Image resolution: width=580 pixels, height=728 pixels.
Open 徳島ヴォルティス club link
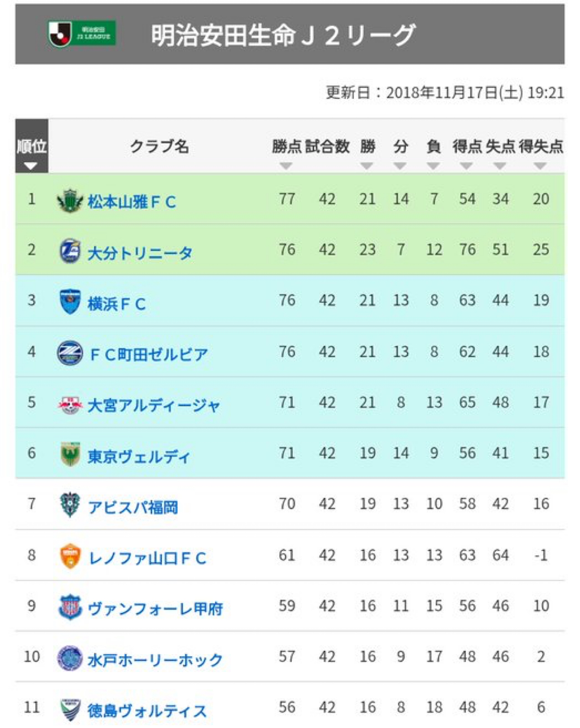(147, 710)
